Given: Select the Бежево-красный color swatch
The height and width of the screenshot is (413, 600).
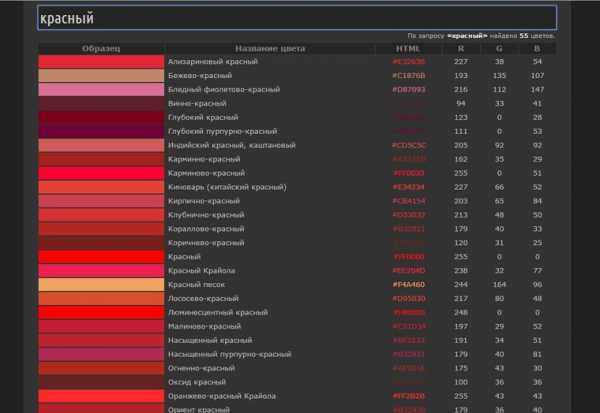Looking at the screenshot, I should coord(101,76).
